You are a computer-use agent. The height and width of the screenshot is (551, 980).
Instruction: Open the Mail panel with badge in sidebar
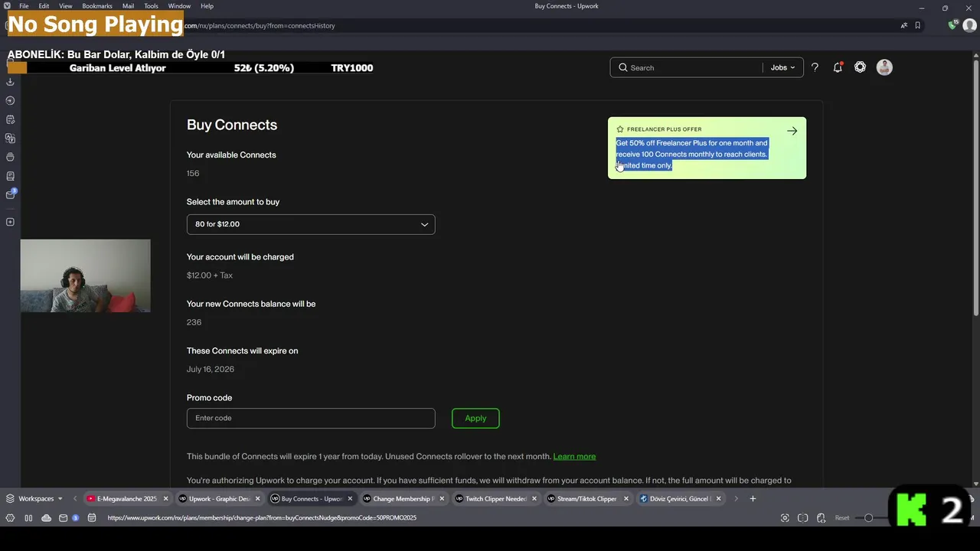pyautogui.click(x=10, y=194)
